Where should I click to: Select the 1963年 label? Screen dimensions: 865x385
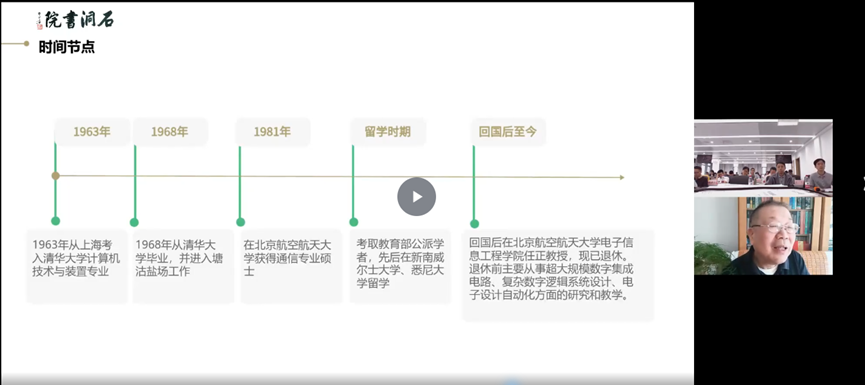click(x=92, y=132)
